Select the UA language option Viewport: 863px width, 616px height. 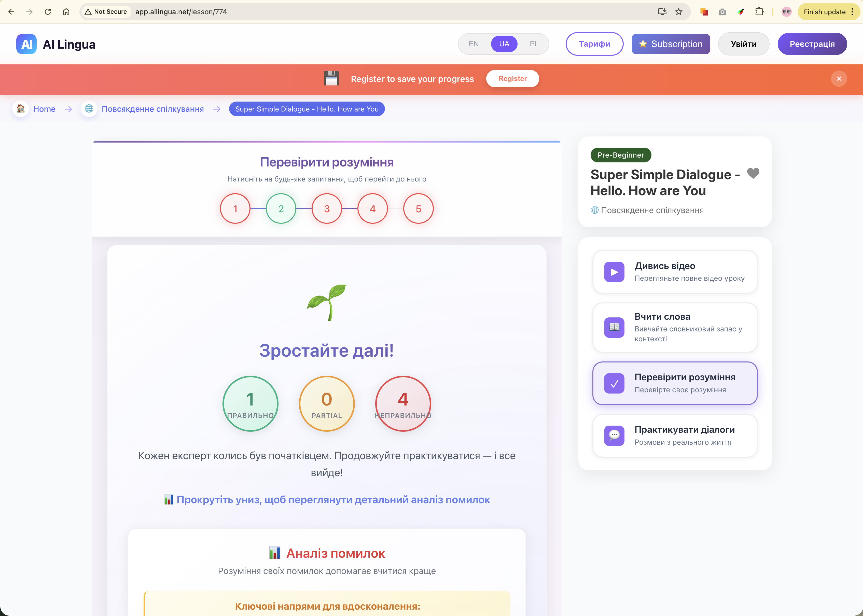click(504, 44)
